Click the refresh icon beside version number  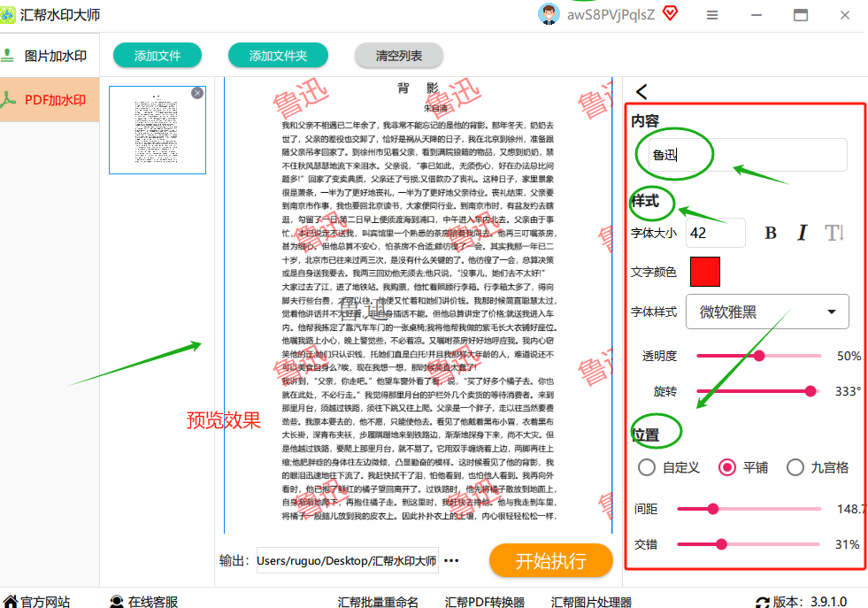pos(763,602)
